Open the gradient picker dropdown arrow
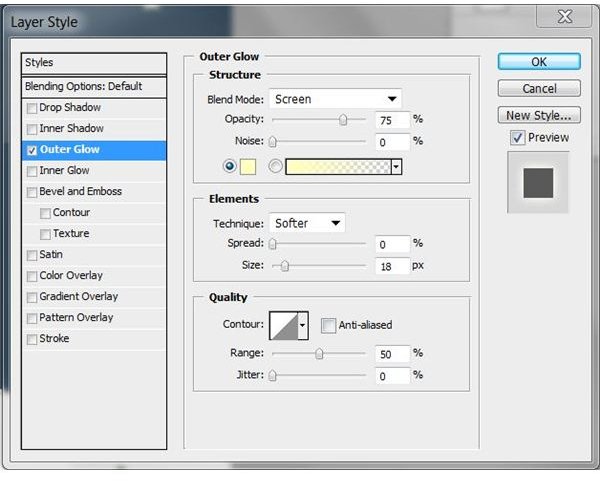Image resolution: width=600 pixels, height=481 pixels. [396, 167]
